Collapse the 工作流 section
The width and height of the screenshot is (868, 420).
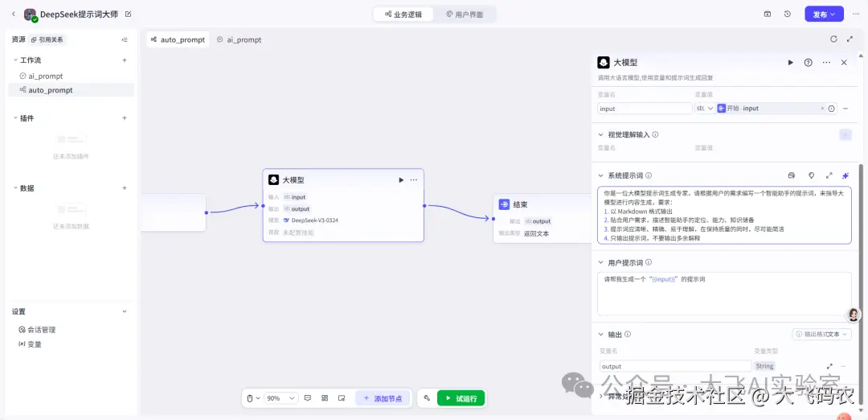(x=15, y=60)
